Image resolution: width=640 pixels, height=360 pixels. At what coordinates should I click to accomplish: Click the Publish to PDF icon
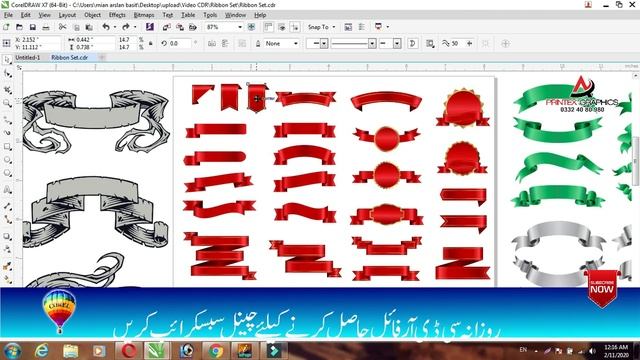tap(193, 27)
